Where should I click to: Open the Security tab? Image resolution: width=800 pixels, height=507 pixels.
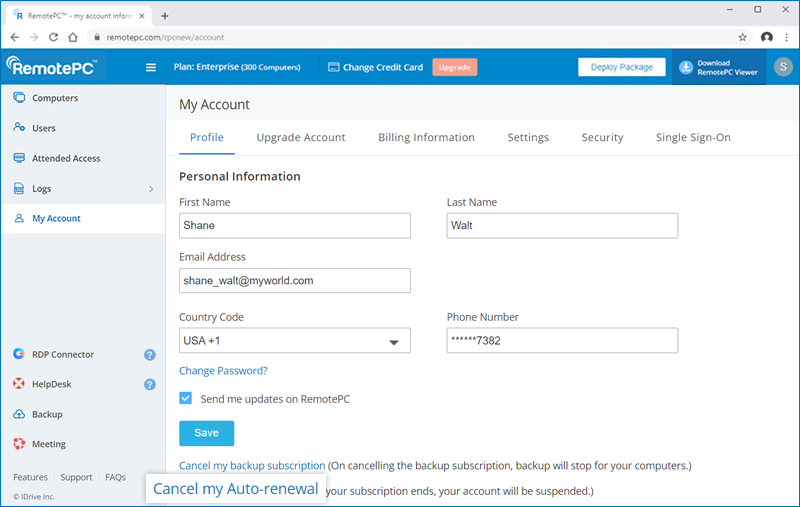coord(603,137)
